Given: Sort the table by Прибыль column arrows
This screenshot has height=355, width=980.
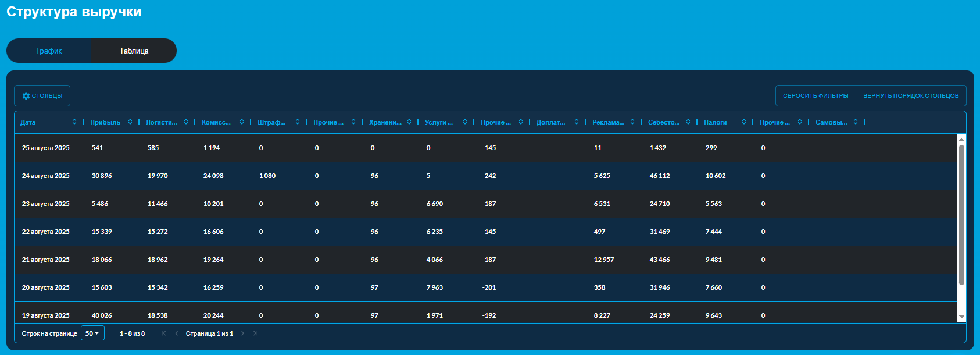Looking at the screenshot, I should tap(130, 122).
